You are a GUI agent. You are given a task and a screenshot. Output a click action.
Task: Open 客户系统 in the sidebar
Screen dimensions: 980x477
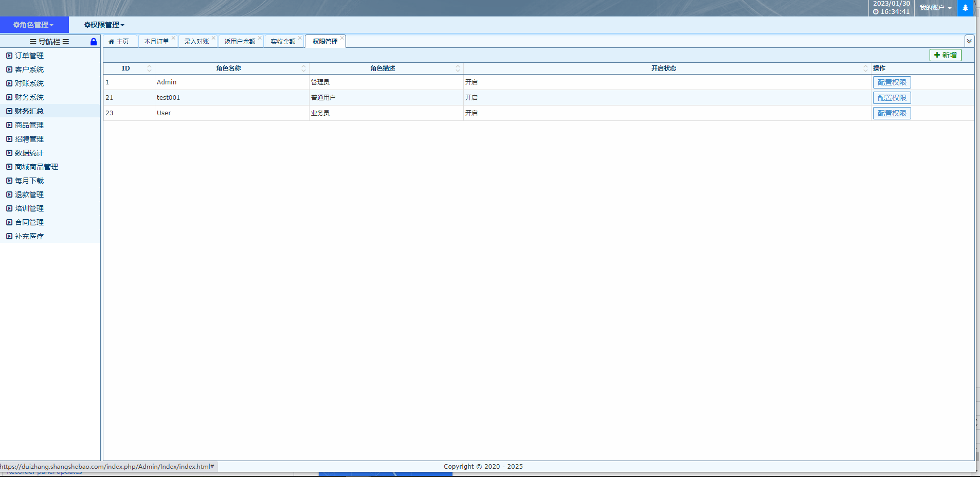pos(29,69)
